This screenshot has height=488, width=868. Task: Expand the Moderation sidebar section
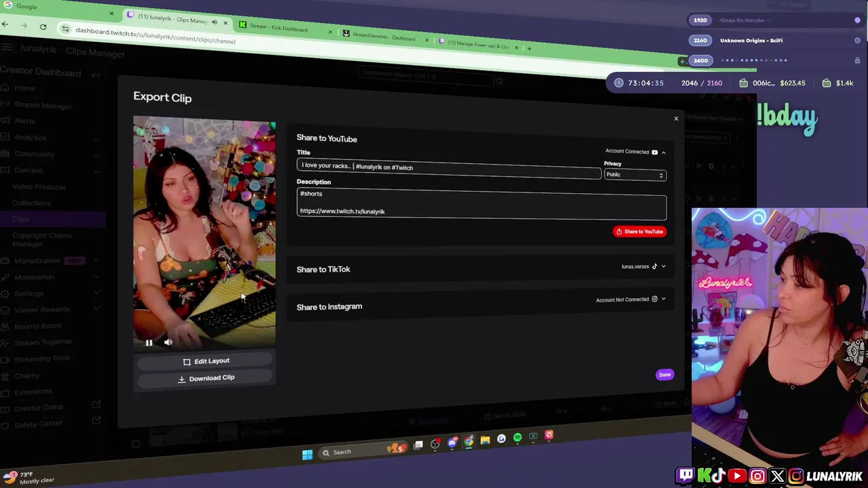pyautogui.click(x=96, y=277)
